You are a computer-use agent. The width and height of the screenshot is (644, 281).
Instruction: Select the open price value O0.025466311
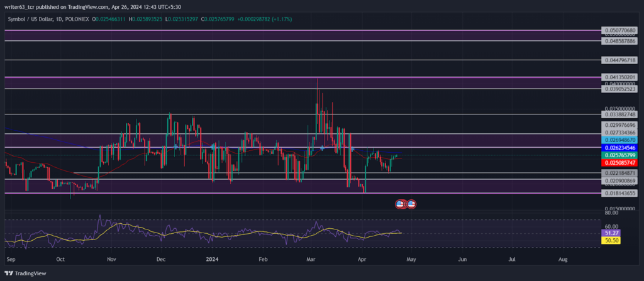click(109, 19)
